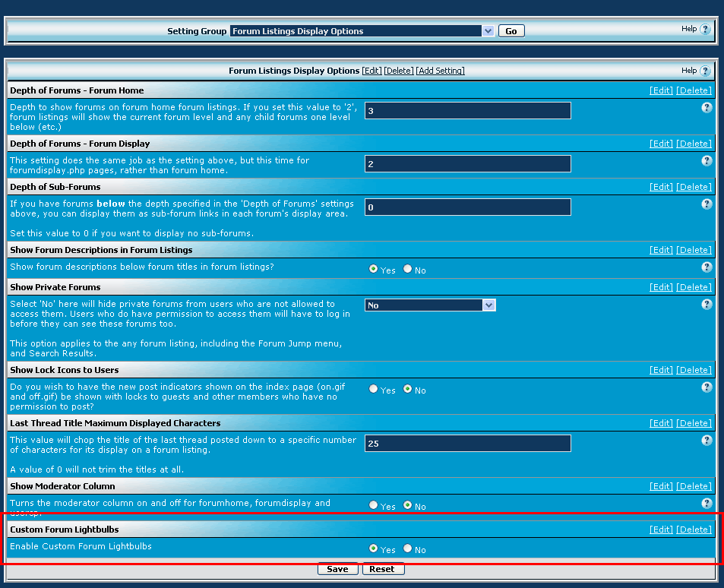Click the Last Thread Title characters input field
This screenshot has width=724, height=588.
468,444
